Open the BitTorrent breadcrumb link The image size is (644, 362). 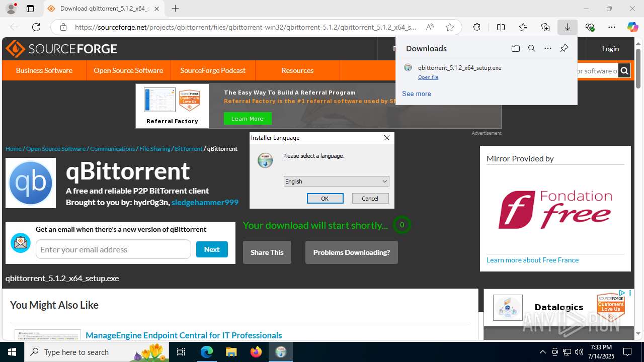point(189,149)
